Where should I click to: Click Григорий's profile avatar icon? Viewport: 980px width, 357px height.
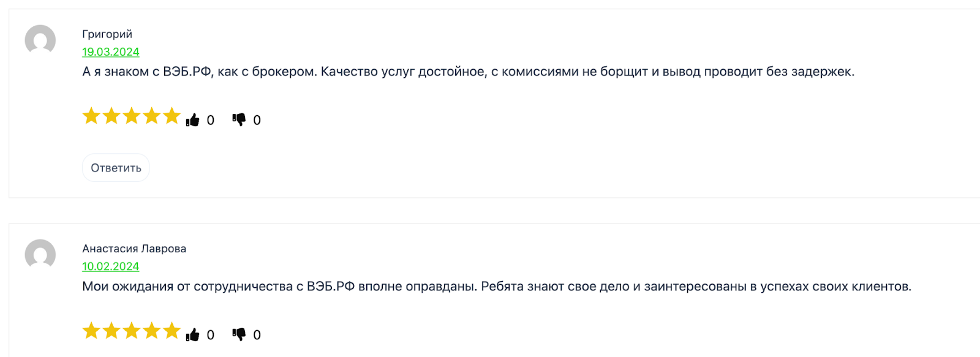(x=40, y=40)
